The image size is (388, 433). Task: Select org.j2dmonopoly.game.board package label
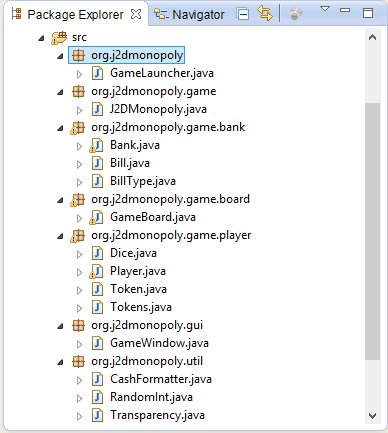pyautogui.click(x=170, y=199)
